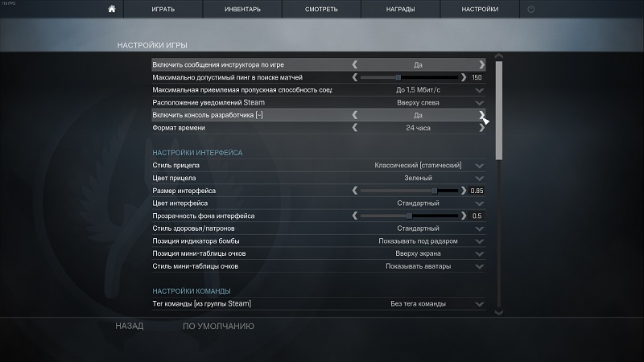Increase interface size with right arrow

coord(464,191)
